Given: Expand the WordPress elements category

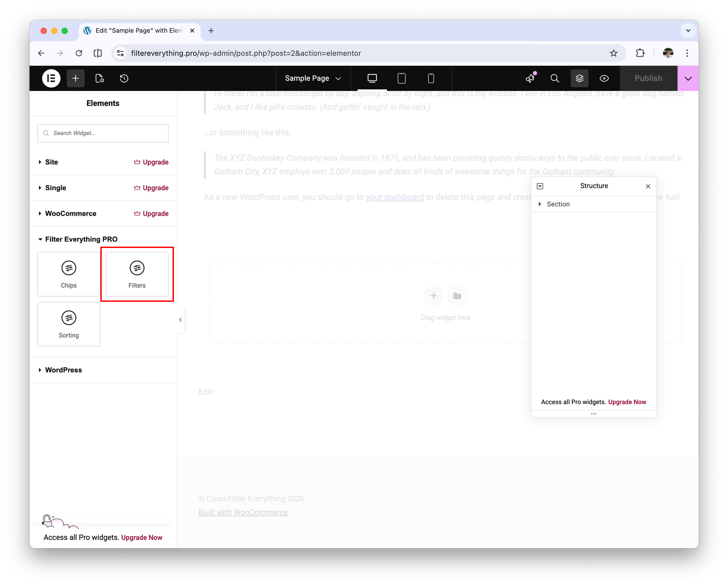Looking at the screenshot, I should point(63,370).
